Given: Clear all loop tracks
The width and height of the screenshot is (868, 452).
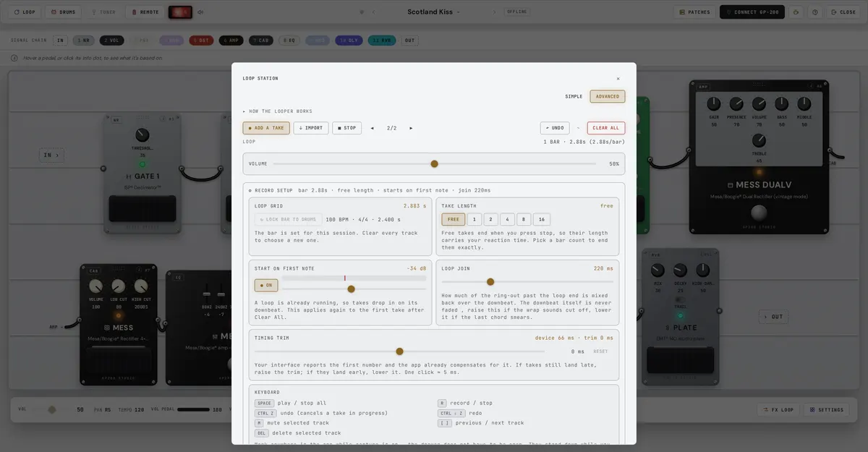Looking at the screenshot, I should (x=606, y=128).
